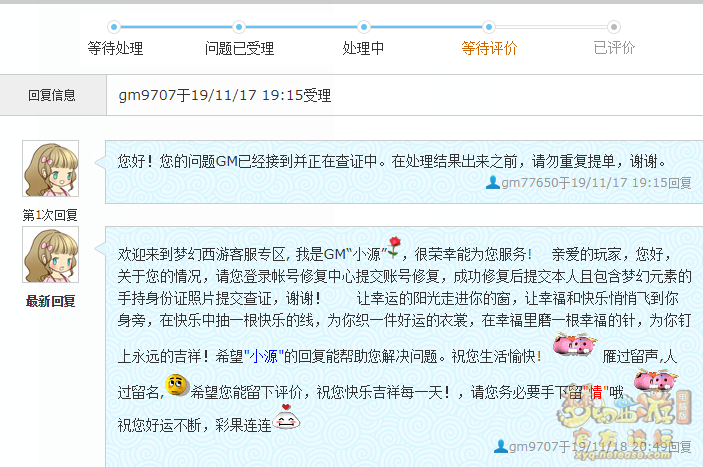This screenshot has height=467, width=703.
Task: Click the latest reply GM avatar
Action: pos(51,255)
